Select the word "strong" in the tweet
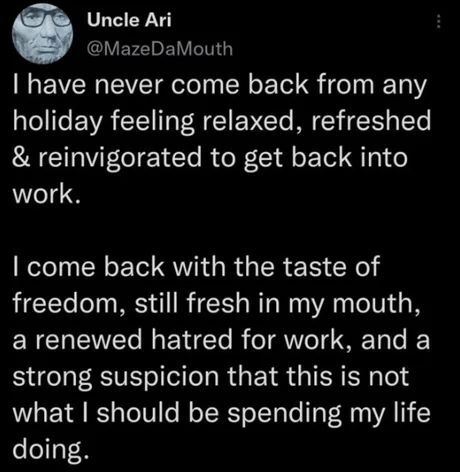Image resolution: width=460 pixels, height=472 pixels. (52, 377)
